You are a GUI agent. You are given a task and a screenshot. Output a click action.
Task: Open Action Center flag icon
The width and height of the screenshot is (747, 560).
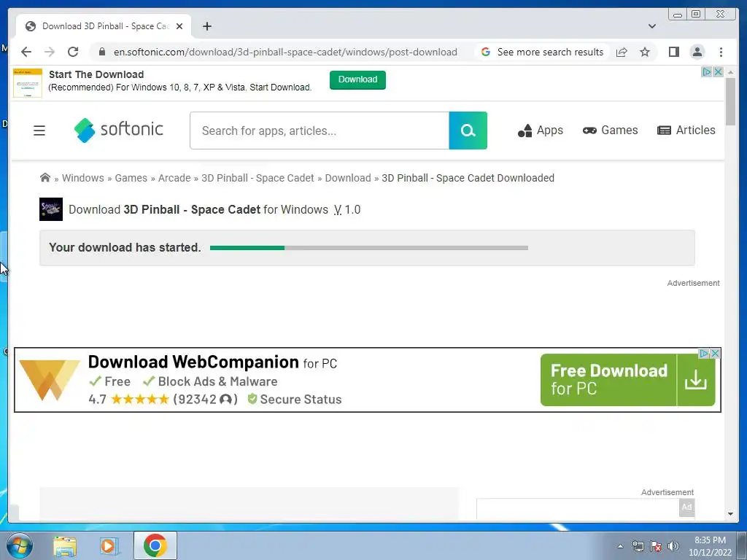(x=656, y=546)
